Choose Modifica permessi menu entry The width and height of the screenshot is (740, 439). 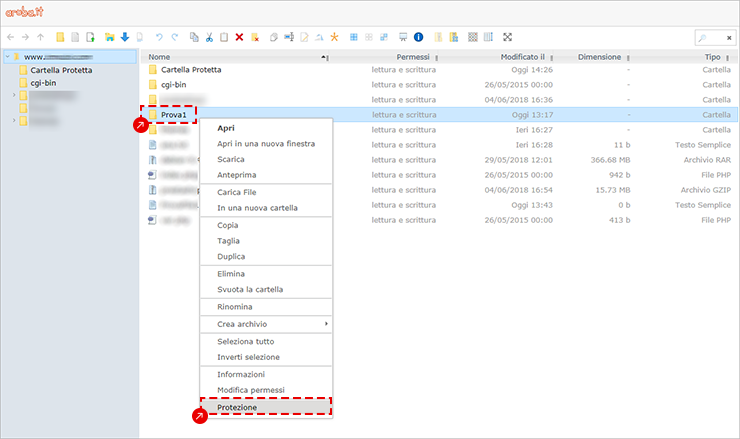(266, 390)
